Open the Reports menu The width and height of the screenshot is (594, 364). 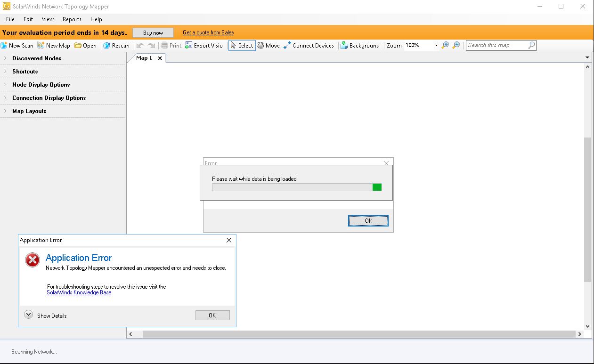click(72, 19)
